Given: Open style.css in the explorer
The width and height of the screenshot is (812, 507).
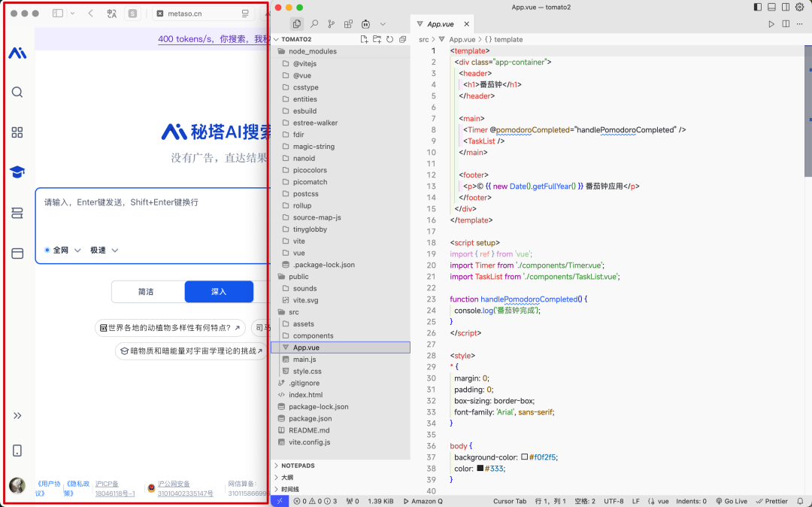Looking at the screenshot, I should point(341,372).
